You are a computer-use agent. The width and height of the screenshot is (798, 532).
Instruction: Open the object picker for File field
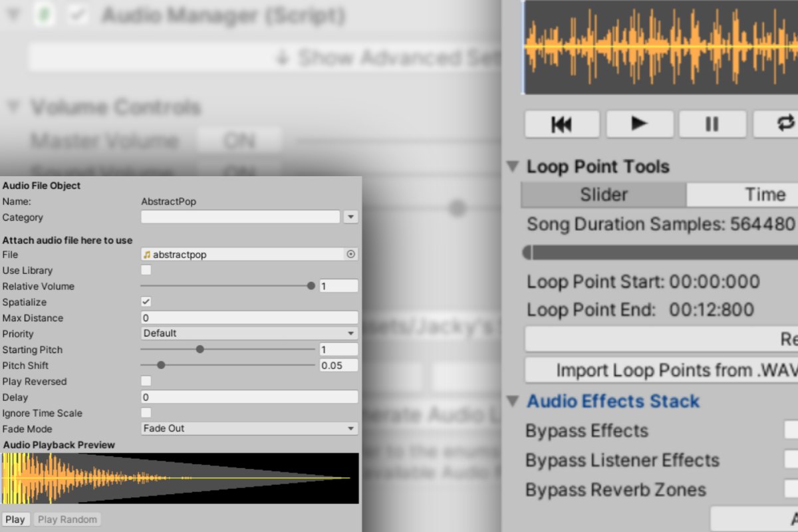(351, 254)
